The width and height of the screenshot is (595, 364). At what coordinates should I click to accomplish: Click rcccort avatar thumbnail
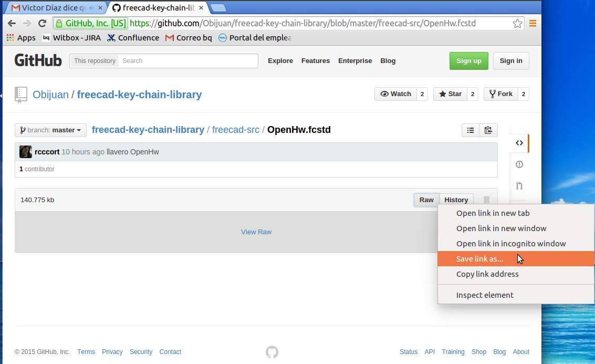point(25,152)
